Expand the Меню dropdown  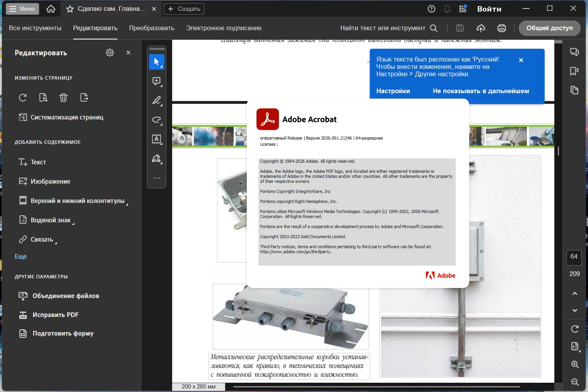tap(22, 9)
